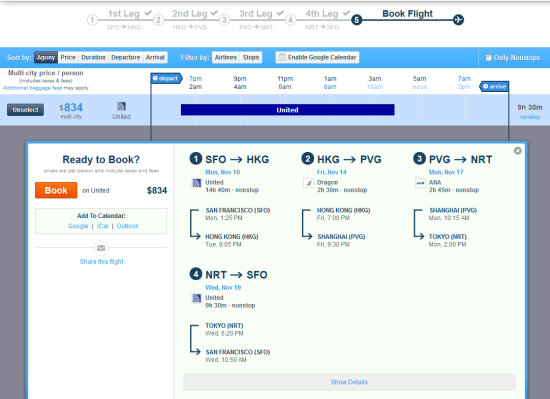Select the Agony sort option
Image resolution: width=550 pixels, height=399 pixels.
coord(46,58)
